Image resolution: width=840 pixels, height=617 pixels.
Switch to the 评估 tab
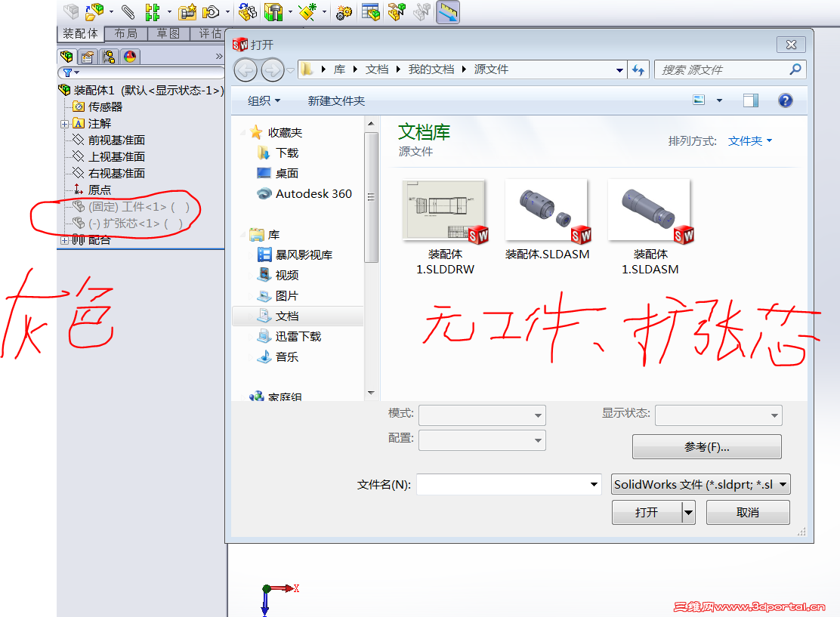pos(210,33)
